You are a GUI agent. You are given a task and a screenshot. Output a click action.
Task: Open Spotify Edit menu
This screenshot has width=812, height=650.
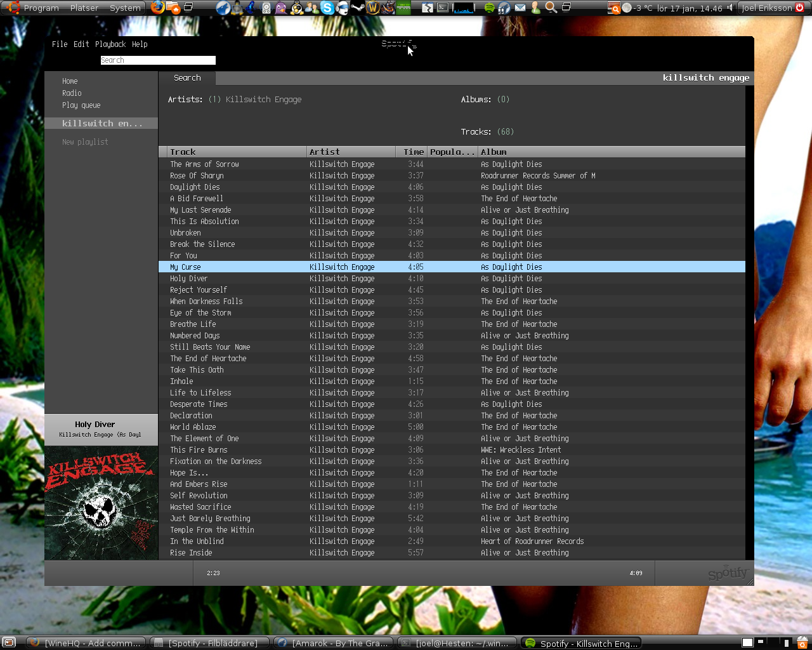point(81,44)
